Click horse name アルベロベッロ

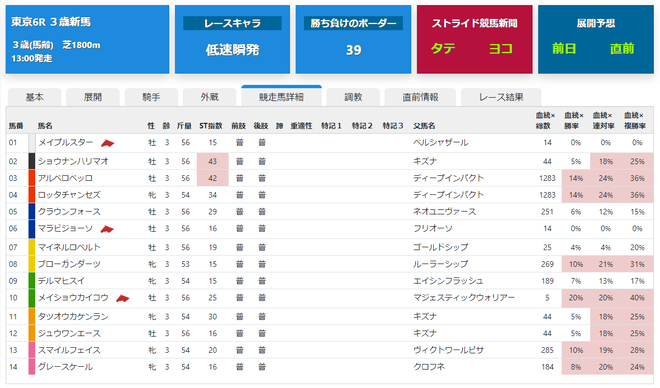(x=65, y=178)
